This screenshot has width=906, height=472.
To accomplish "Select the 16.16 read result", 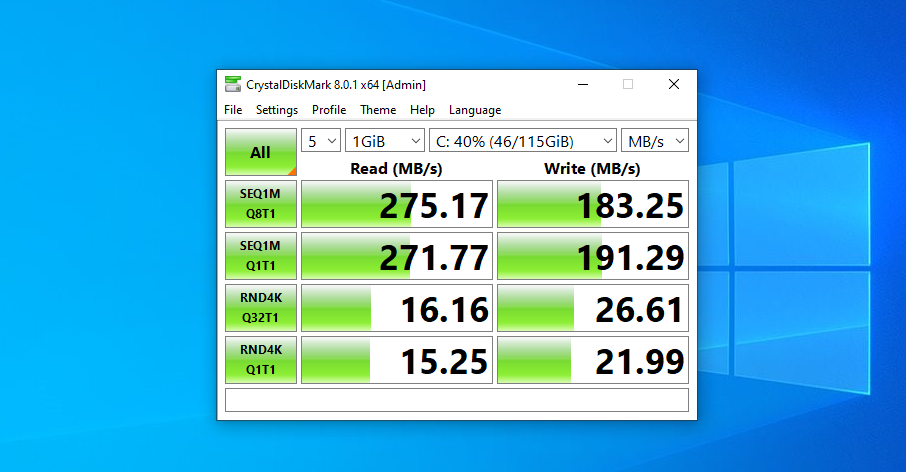I will [x=397, y=308].
